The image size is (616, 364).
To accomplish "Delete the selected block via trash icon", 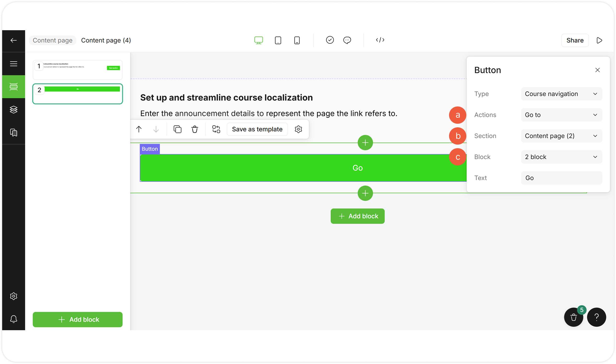I will click(195, 129).
